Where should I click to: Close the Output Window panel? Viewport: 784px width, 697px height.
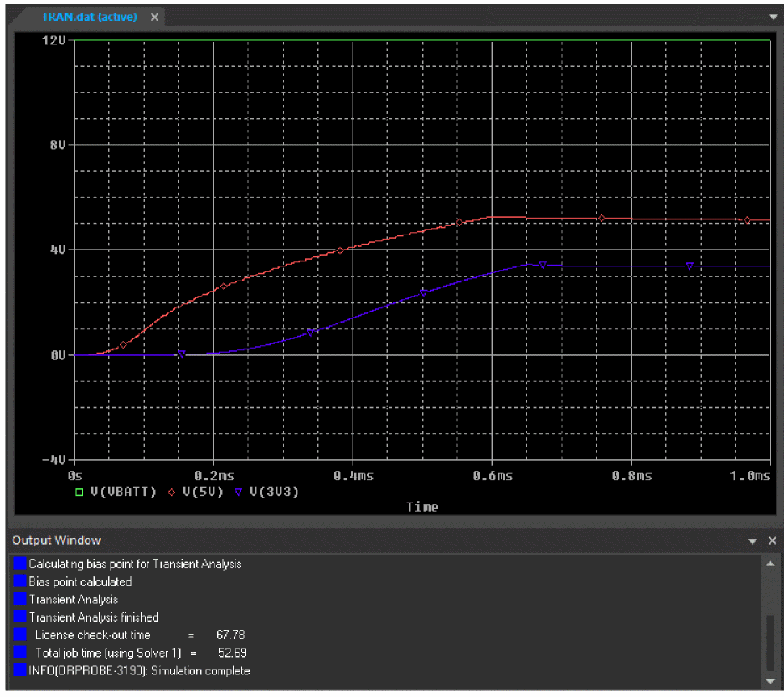pyautogui.click(x=772, y=540)
